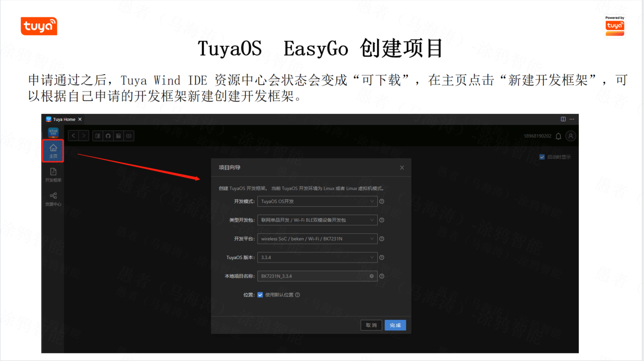Open the Facebook icon link
The image size is (644, 361).
click(98, 136)
